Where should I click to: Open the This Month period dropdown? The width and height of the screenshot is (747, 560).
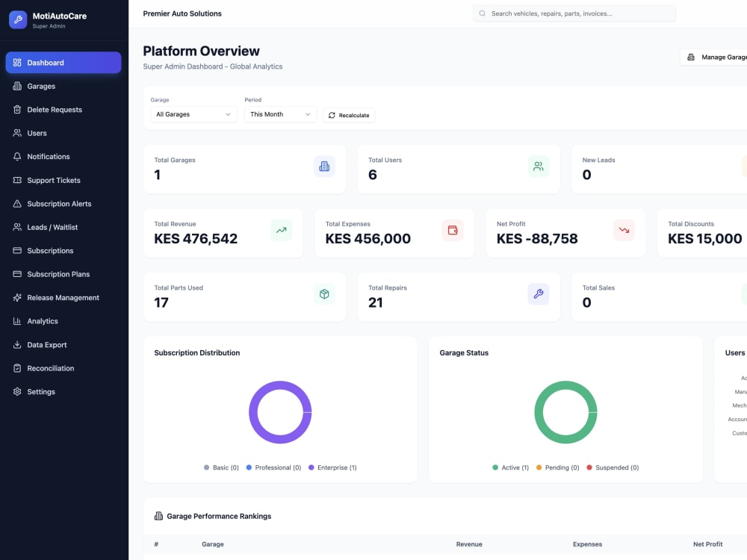coord(281,114)
